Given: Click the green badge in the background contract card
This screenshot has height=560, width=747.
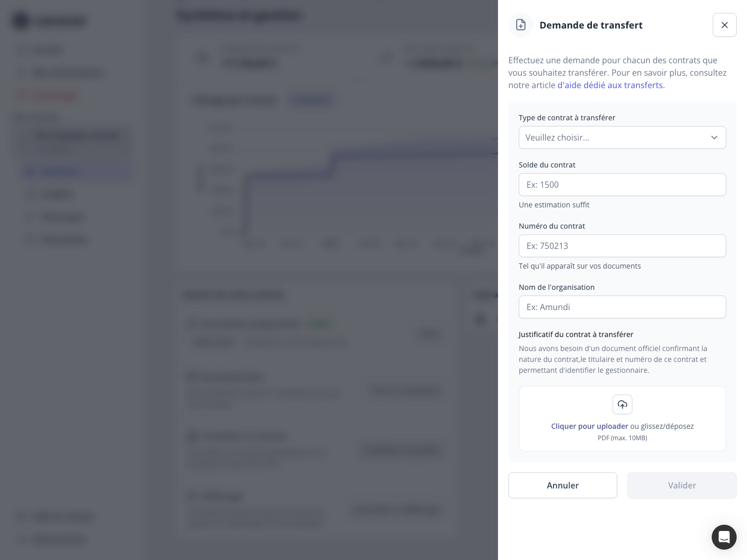Looking at the screenshot, I should click(x=320, y=324).
